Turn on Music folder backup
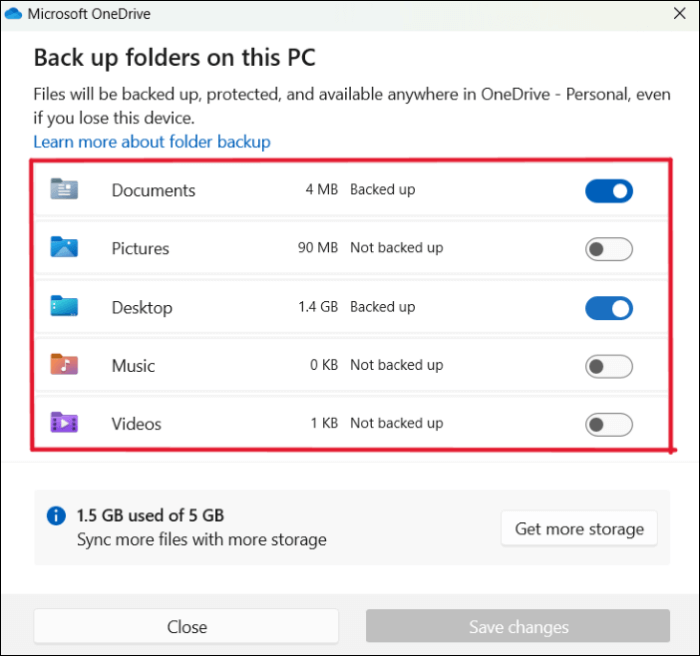Viewport: 700px width, 656px height. click(x=608, y=366)
